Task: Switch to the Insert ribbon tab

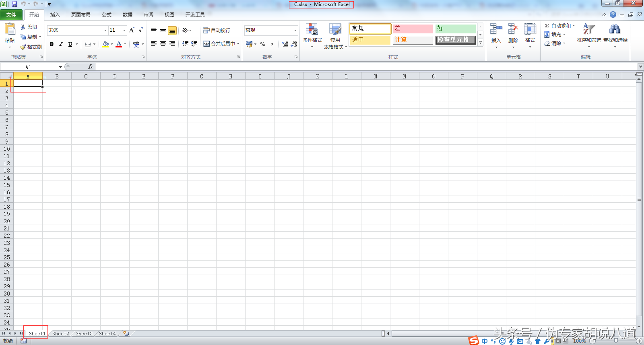Action: pyautogui.click(x=55, y=15)
